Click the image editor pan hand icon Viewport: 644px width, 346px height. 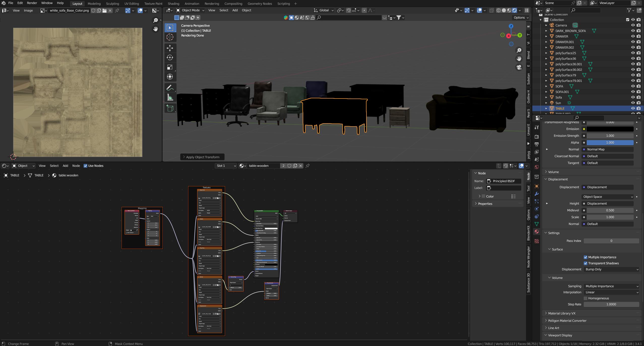[x=156, y=29]
